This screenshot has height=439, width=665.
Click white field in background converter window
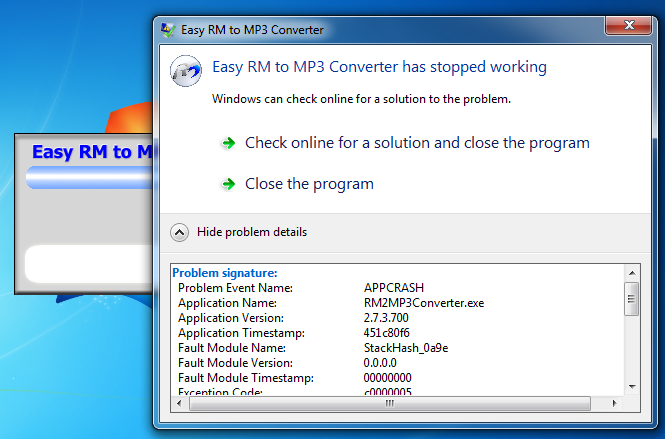(x=89, y=263)
